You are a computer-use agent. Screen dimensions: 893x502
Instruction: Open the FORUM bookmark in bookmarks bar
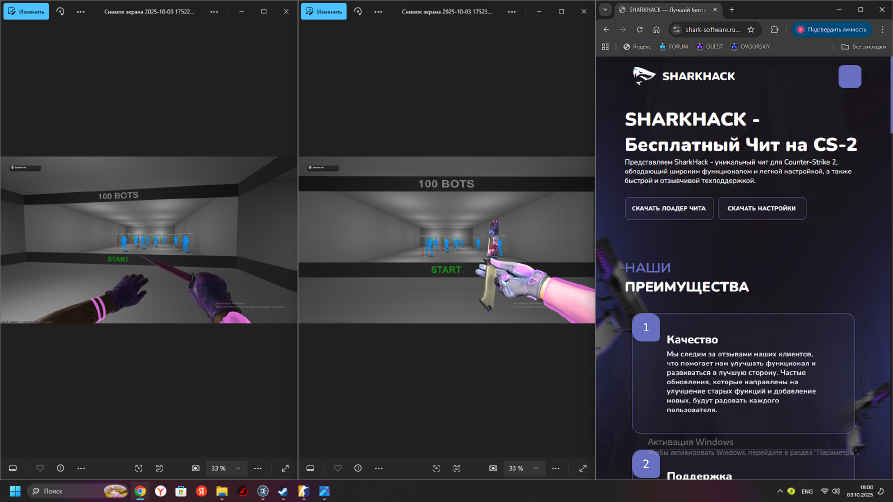tap(669, 46)
